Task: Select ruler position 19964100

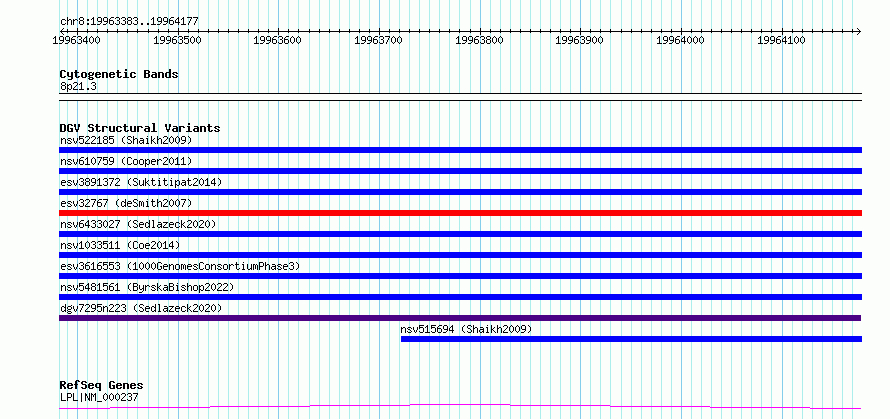Action: coord(783,40)
